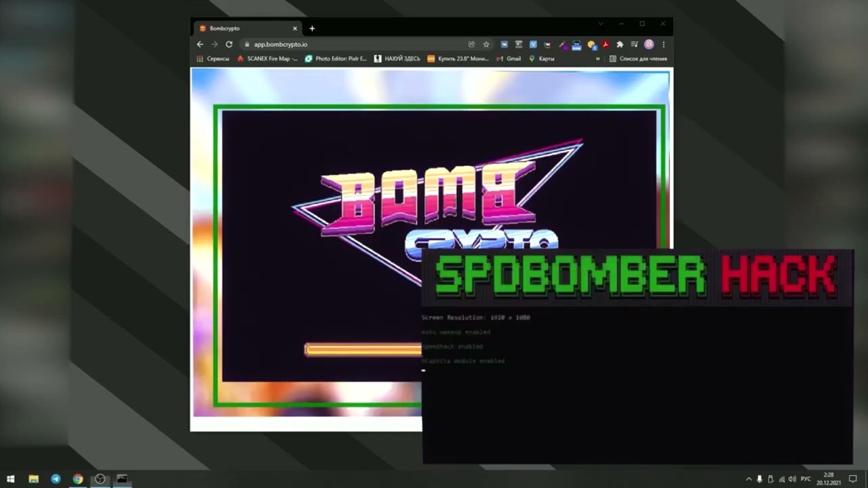Open Сервисы apps bookmark
This screenshot has width=868, height=488.
tap(213, 59)
